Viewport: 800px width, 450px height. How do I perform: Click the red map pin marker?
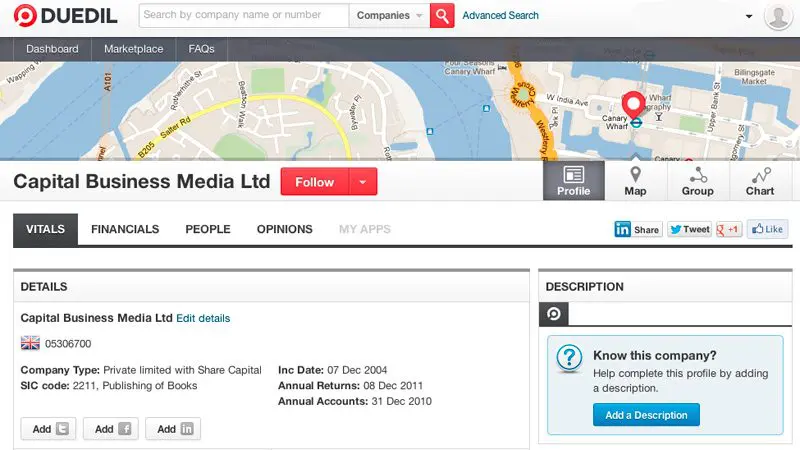pyautogui.click(x=632, y=105)
